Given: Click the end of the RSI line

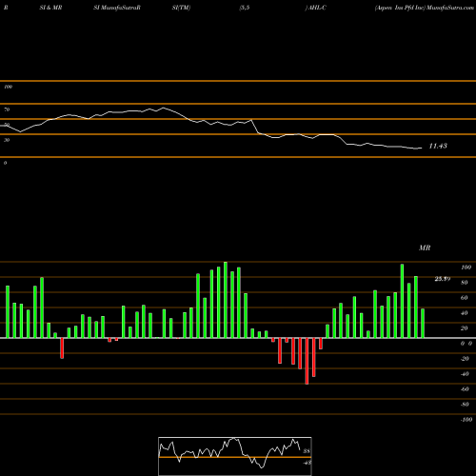Looking at the screenshot, I should [422, 148].
